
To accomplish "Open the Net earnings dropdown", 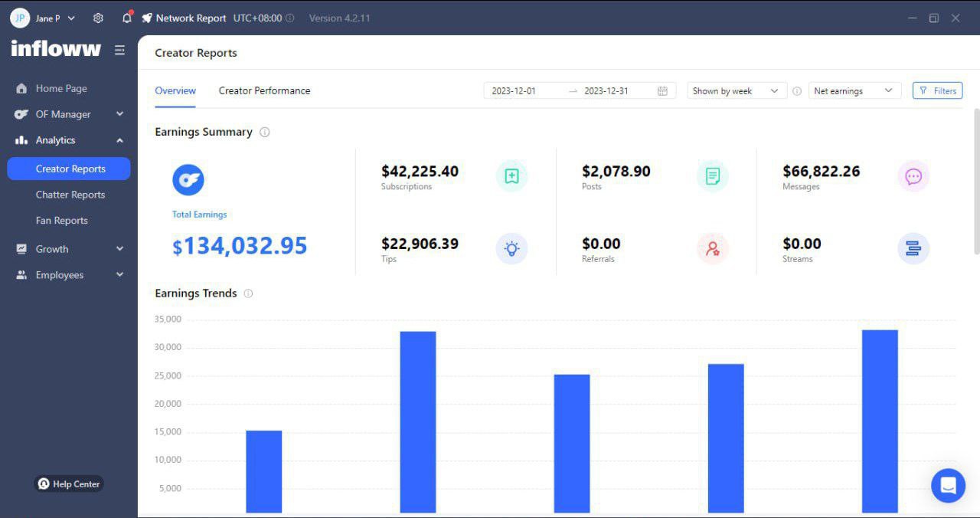I will click(x=854, y=90).
